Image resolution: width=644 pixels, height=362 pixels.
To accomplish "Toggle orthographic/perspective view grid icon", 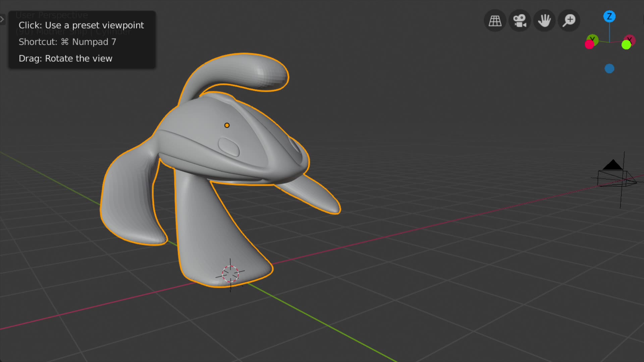I will click(495, 21).
